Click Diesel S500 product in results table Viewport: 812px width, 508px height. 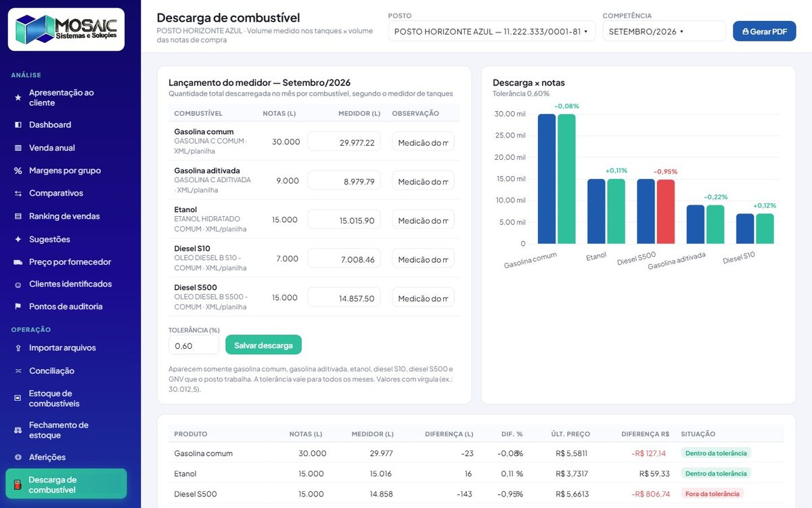point(196,494)
